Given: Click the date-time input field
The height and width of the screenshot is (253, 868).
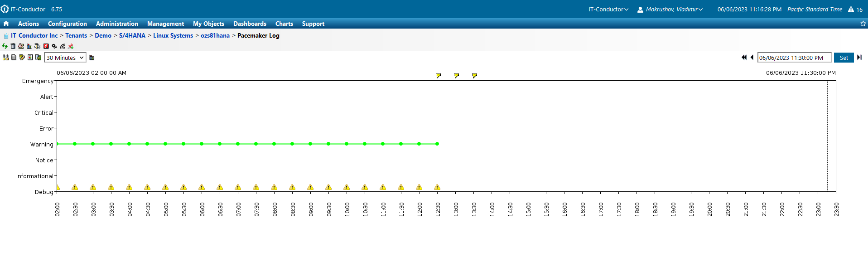Looking at the screenshot, I should (x=794, y=58).
